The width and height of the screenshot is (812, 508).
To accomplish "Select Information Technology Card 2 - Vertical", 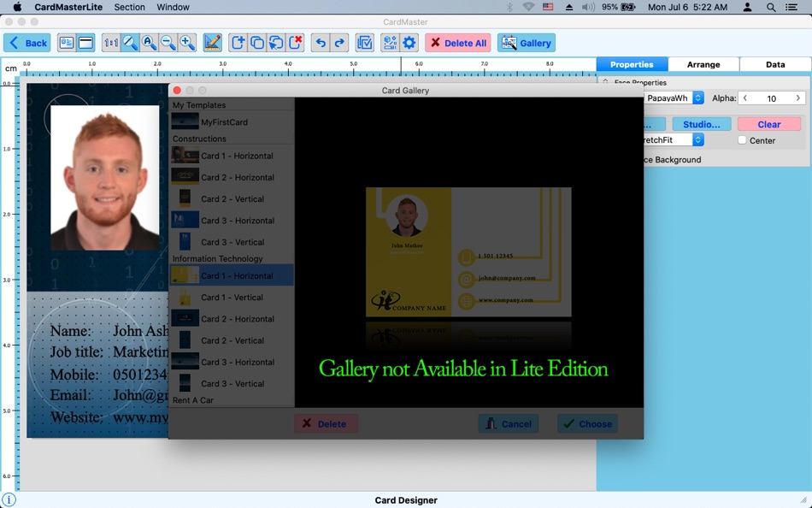I will [x=232, y=340].
